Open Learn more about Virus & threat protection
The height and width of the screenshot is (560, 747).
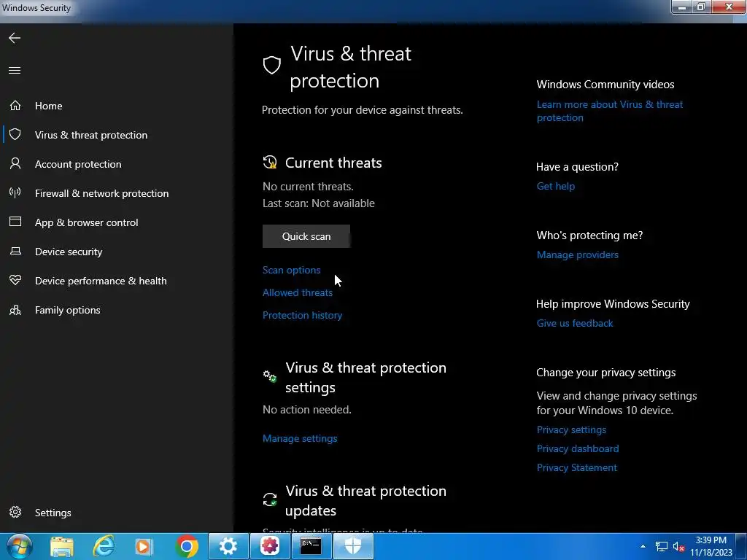point(610,111)
